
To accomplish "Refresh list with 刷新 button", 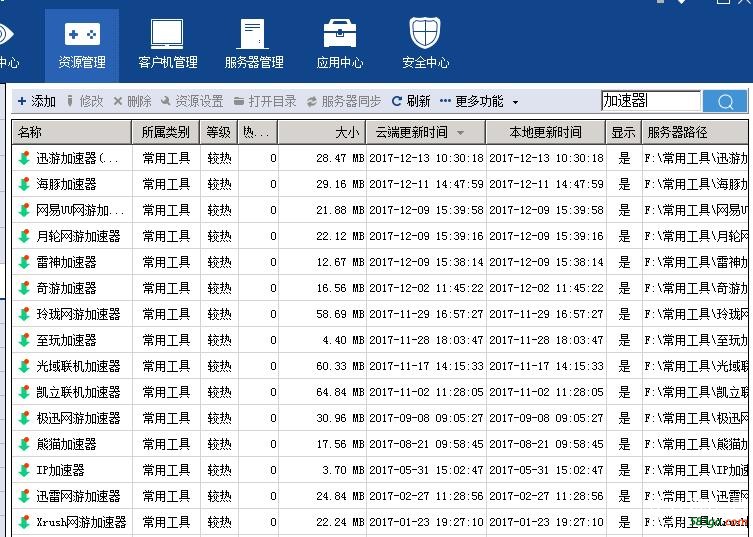I will (411, 101).
